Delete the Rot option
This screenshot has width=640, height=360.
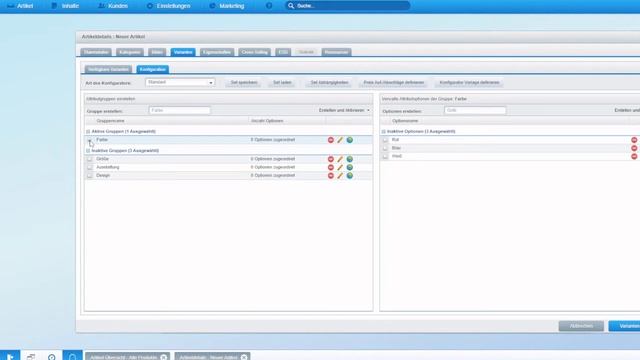pyautogui.click(x=634, y=140)
